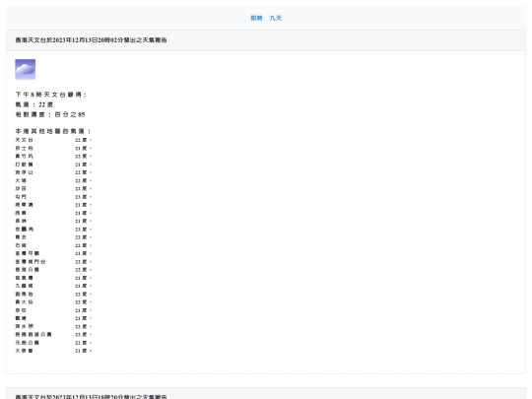Click the 元朗公園 district row

53,343
